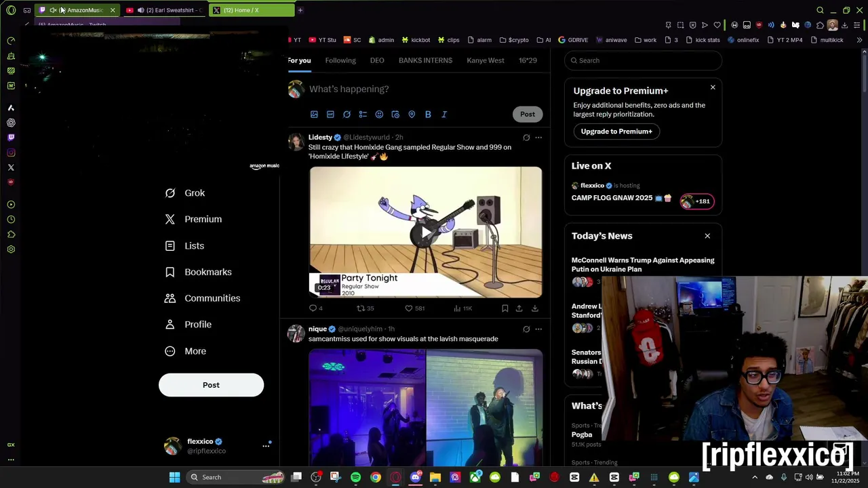Viewport: 868px width, 488px height.
Task: Open a new browser tab with plus
Action: click(x=300, y=10)
